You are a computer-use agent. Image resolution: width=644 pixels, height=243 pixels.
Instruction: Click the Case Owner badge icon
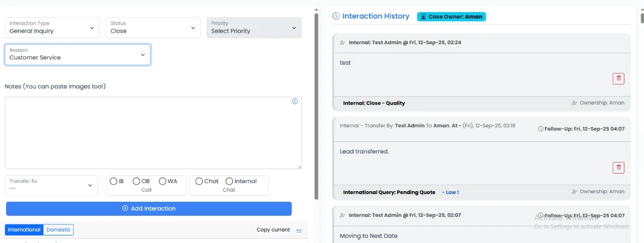coord(423,17)
